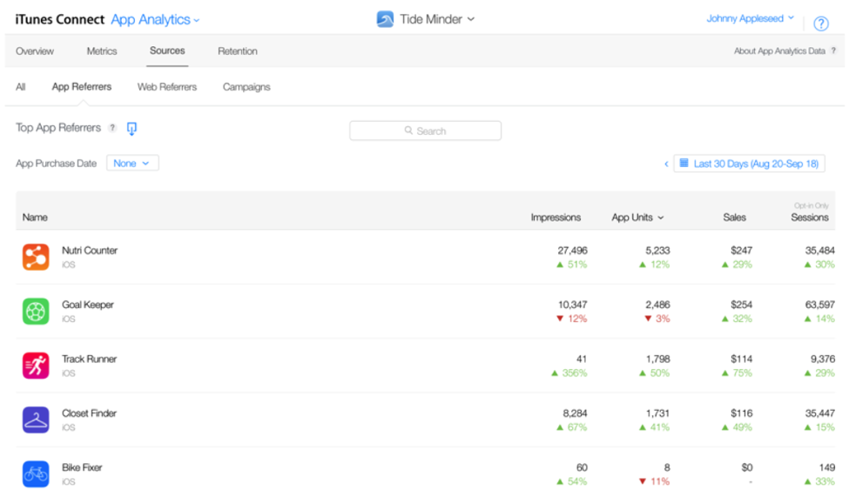Viewport: 849px width, 504px height.
Task: Click the Sessions column header
Action: pyautogui.click(x=810, y=217)
